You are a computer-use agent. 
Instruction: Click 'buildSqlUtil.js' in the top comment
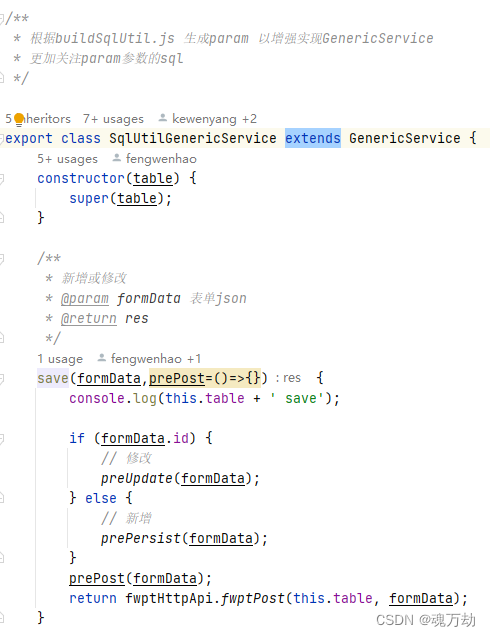115,39
